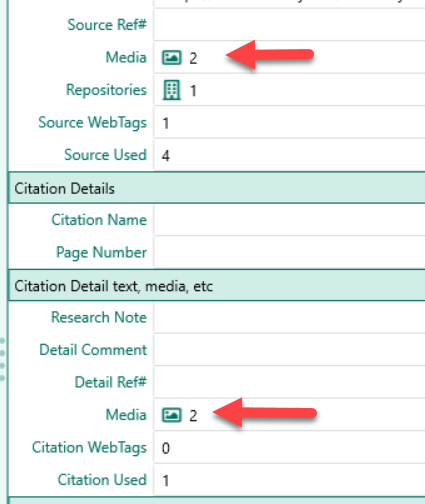Viewport: 425px width, 504px height.
Task: Click the Repositories building icon
Action: click(x=172, y=90)
